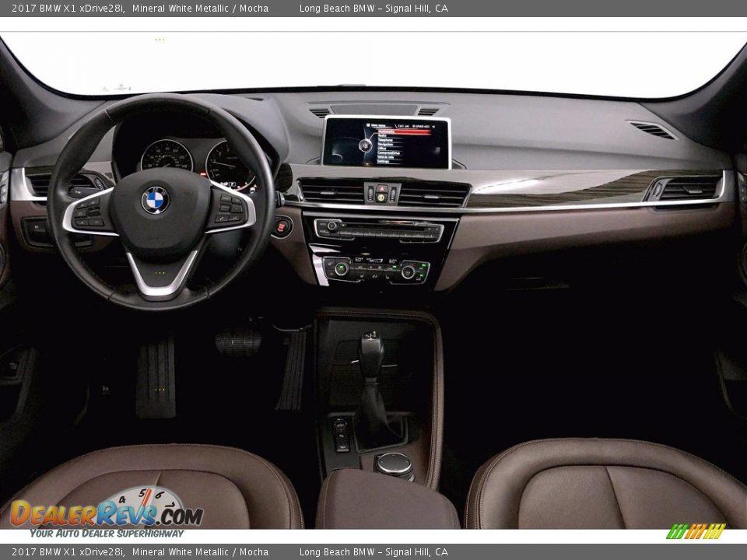The width and height of the screenshot is (747, 560).
Task: Click the BMW roundel on the steering wheel
Action: tap(155, 201)
